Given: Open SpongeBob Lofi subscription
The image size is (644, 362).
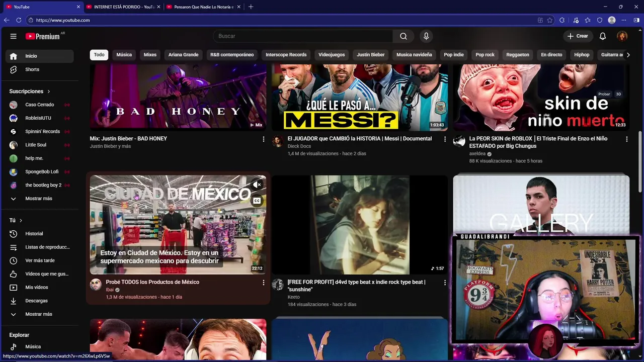Looking at the screenshot, I should point(39,172).
